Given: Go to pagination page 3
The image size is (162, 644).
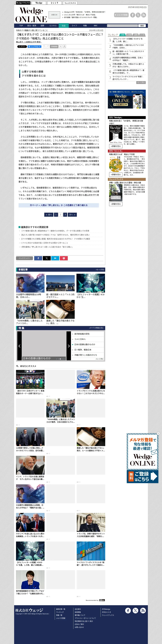Looking at the screenshot, I should point(65,215).
